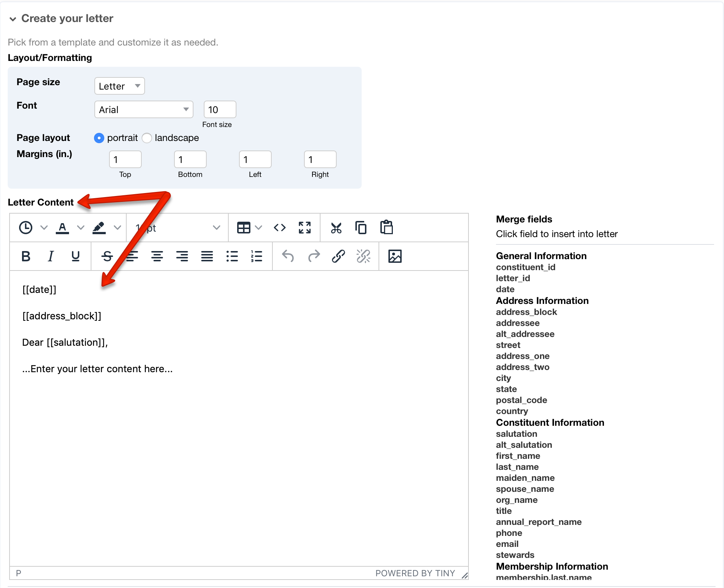The height and width of the screenshot is (588, 724).
Task: Select portrait page layout
Action: (99, 138)
